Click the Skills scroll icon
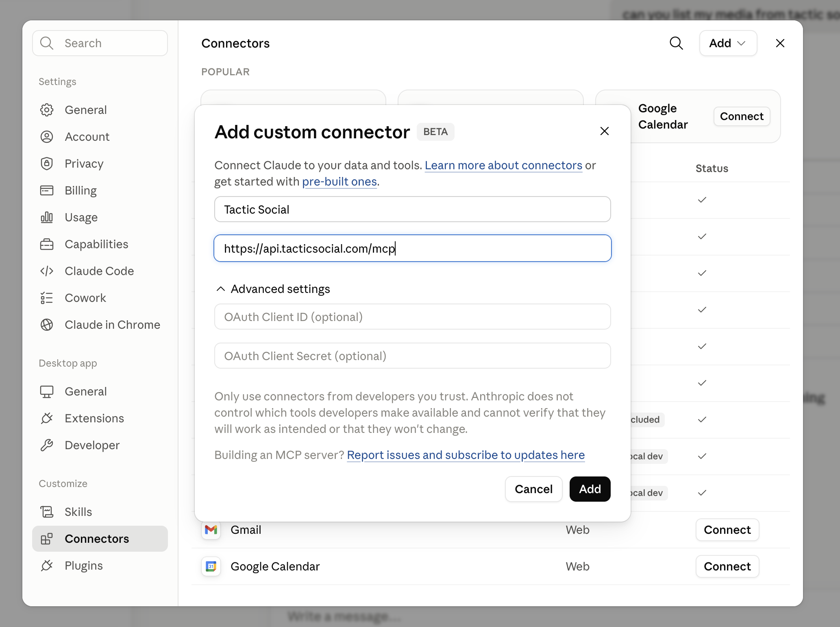The width and height of the screenshot is (840, 627). [47, 512]
